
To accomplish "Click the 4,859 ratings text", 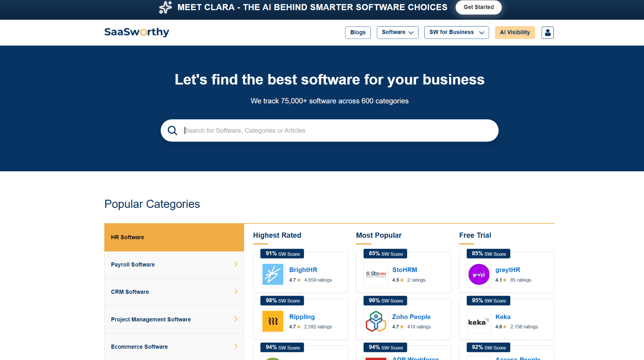I will [318, 280].
